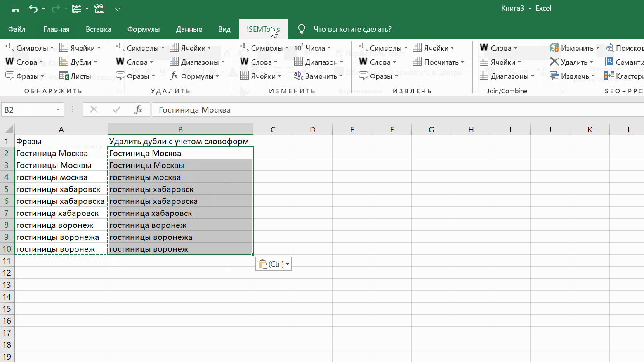This screenshot has height=362, width=644.
Task: Click cell A5 гостиницы хабаровск
Action: [x=61, y=189]
